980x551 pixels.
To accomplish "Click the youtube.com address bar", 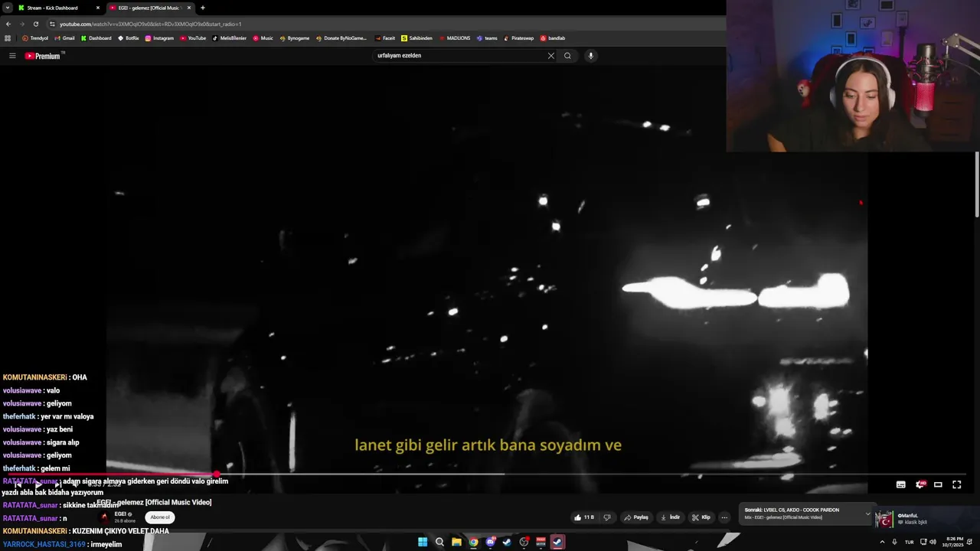I will pyautogui.click(x=383, y=24).
